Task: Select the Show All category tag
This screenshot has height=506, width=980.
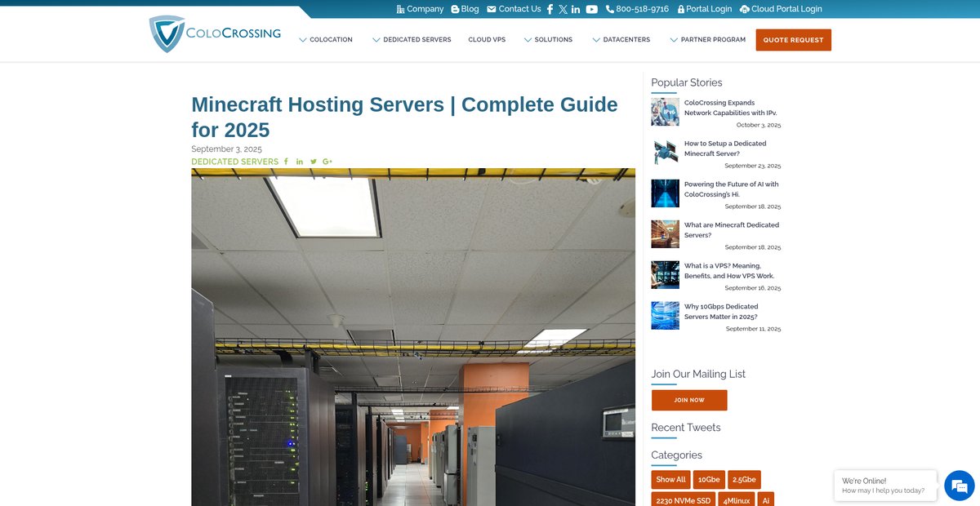Action: [670, 479]
